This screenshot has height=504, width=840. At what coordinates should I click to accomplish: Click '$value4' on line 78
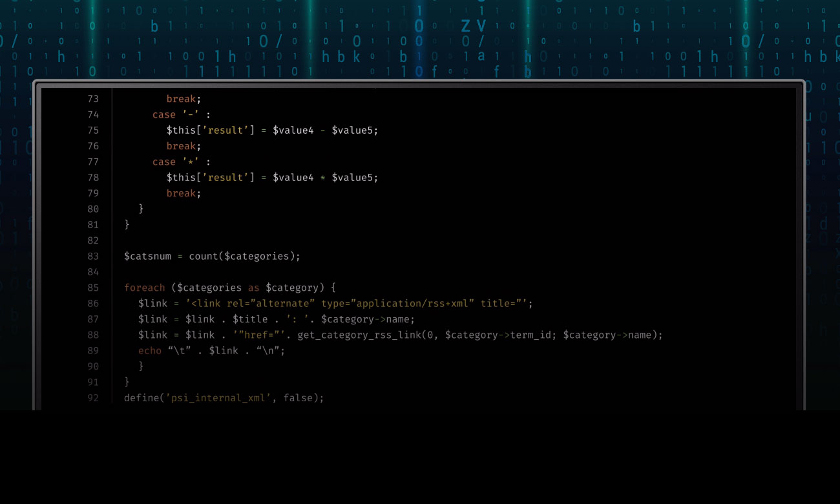tap(293, 178)
